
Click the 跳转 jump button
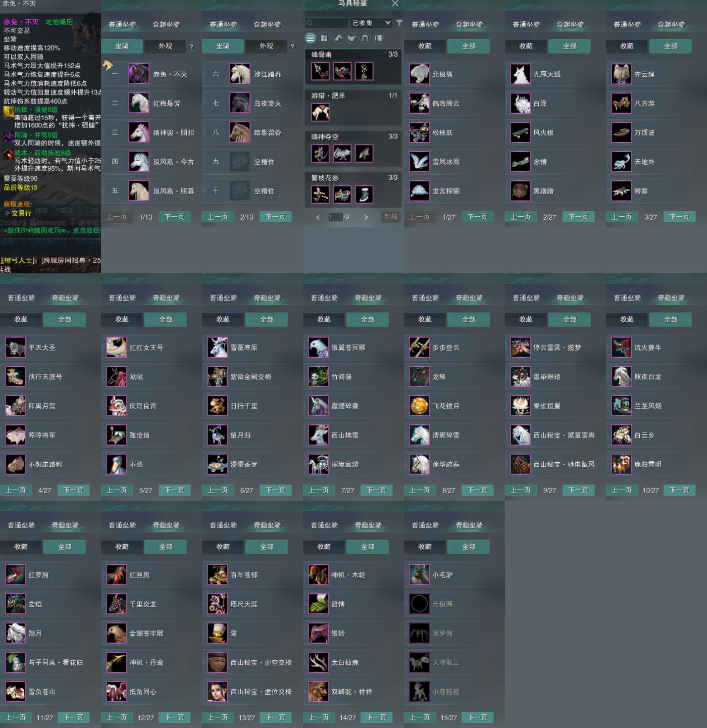click(x=391, y=217)
